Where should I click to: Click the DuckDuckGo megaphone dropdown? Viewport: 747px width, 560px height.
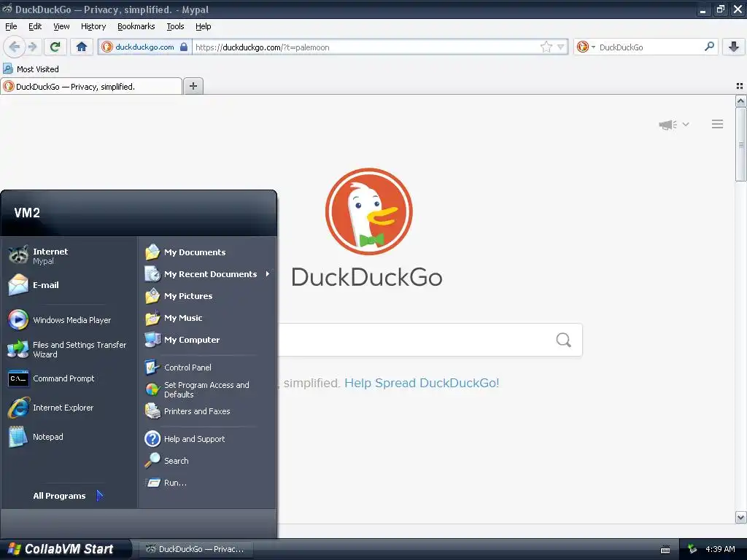[673, 124]
